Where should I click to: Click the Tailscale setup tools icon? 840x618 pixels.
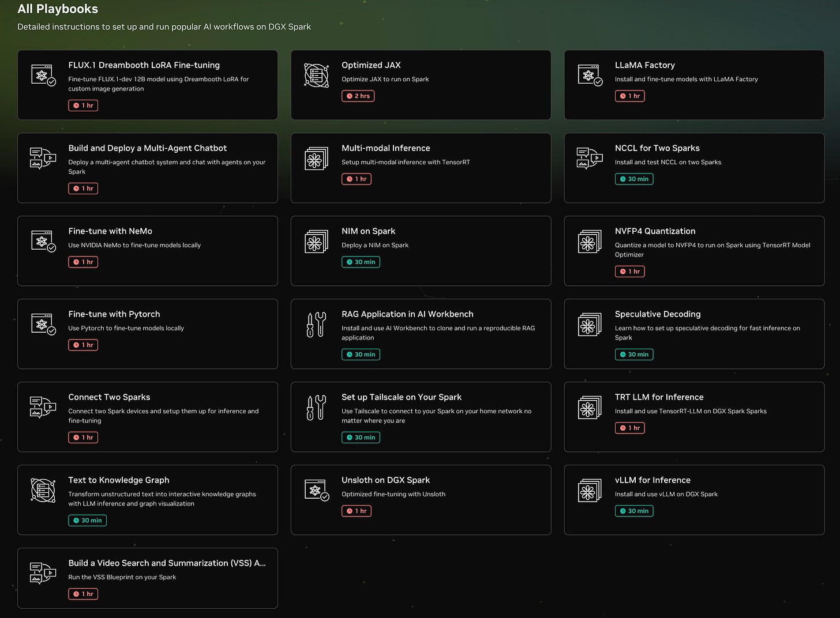(316, 408)
